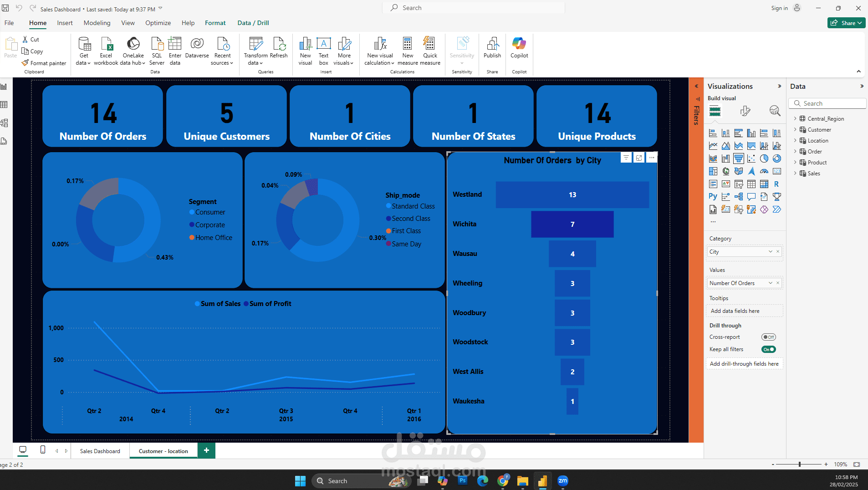Click Publish in the ribbon

coord(492,48)
